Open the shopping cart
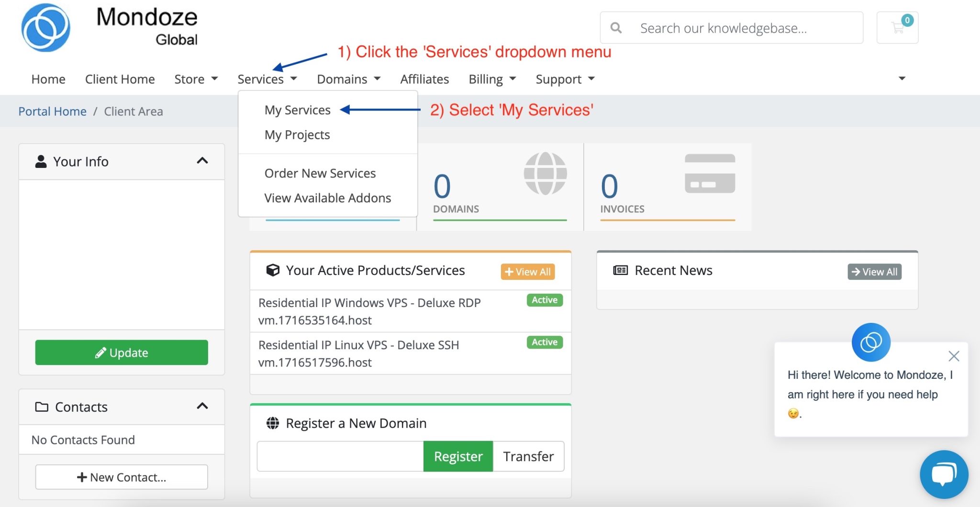 [898, 27]
